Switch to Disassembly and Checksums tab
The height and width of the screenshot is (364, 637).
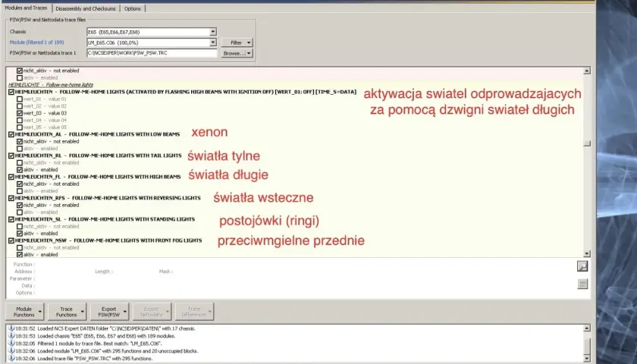click(85, 8)
